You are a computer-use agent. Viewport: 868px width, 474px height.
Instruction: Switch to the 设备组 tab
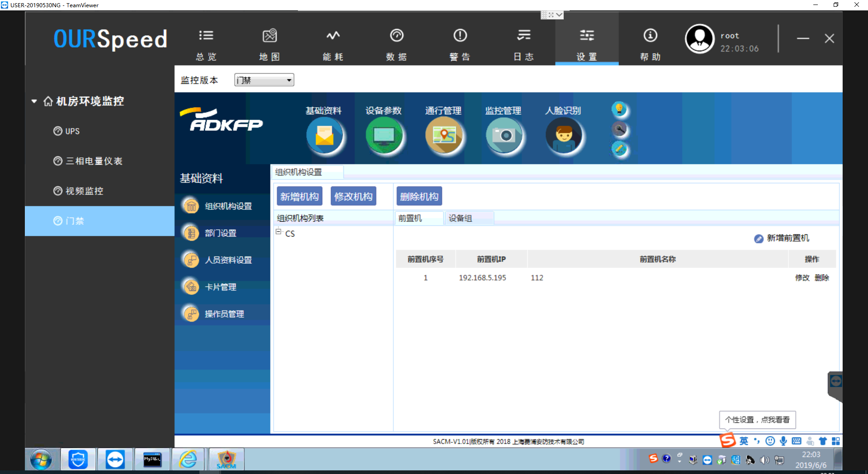460,218
